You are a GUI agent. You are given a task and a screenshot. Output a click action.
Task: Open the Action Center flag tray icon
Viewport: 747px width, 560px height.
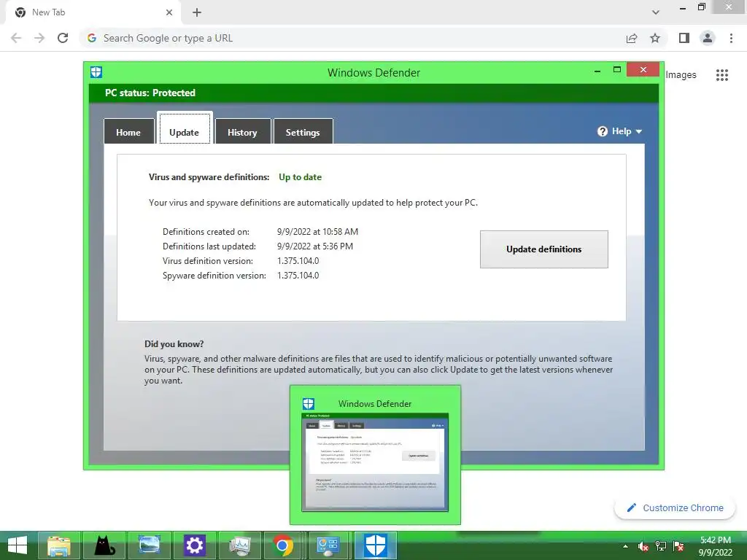pyautogui.click(x=678, y=546)
